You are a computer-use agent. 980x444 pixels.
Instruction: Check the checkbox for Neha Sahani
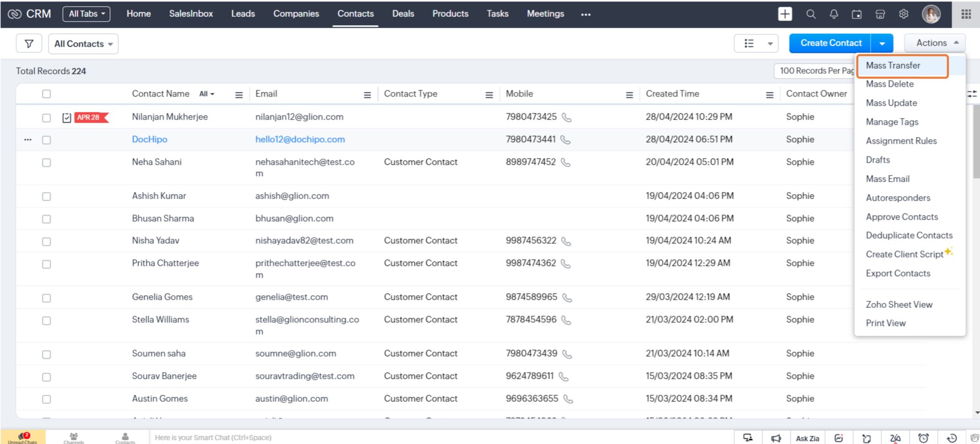point(46,163)
